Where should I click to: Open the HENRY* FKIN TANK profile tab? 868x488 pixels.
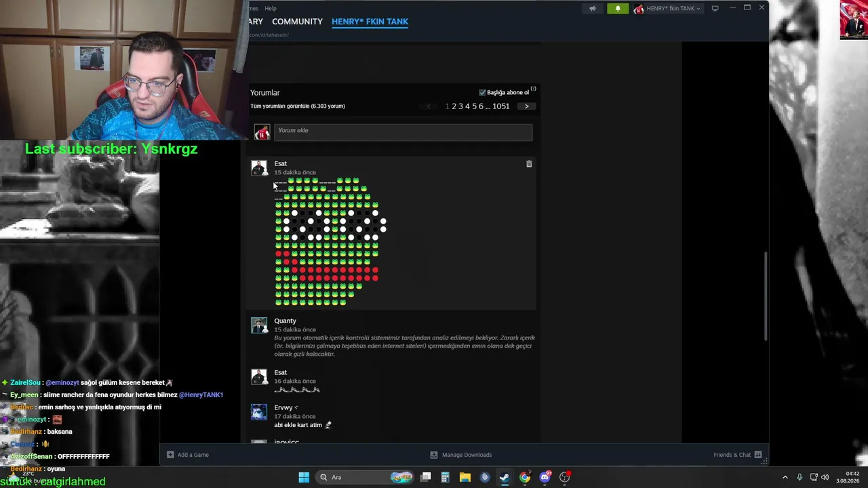370,22
